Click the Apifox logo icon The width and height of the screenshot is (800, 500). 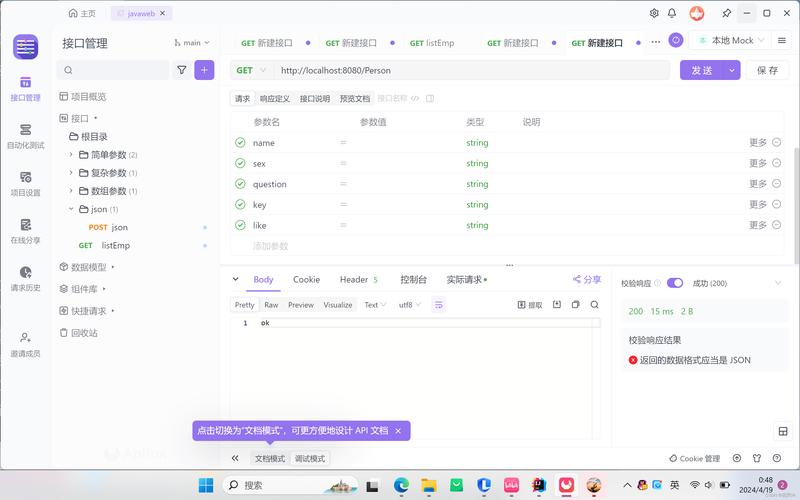(26, 47)
